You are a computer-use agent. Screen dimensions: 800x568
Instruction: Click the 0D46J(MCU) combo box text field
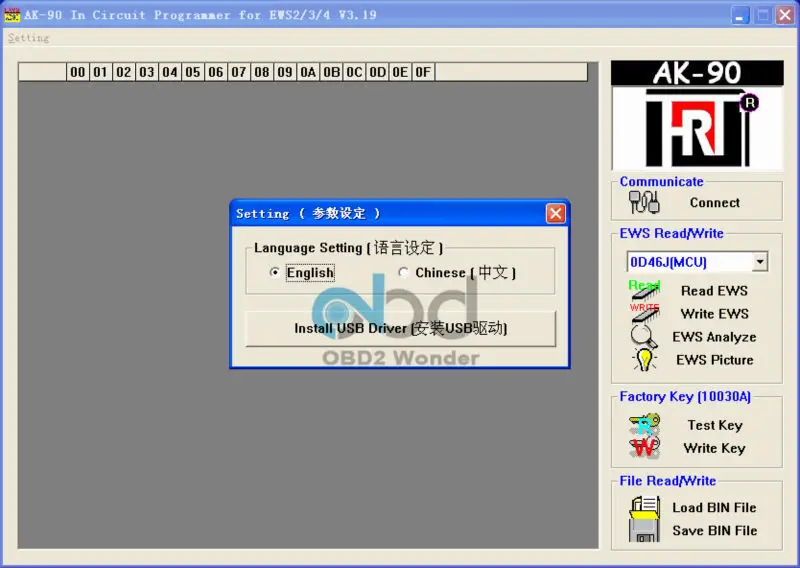tap(689, 262)
